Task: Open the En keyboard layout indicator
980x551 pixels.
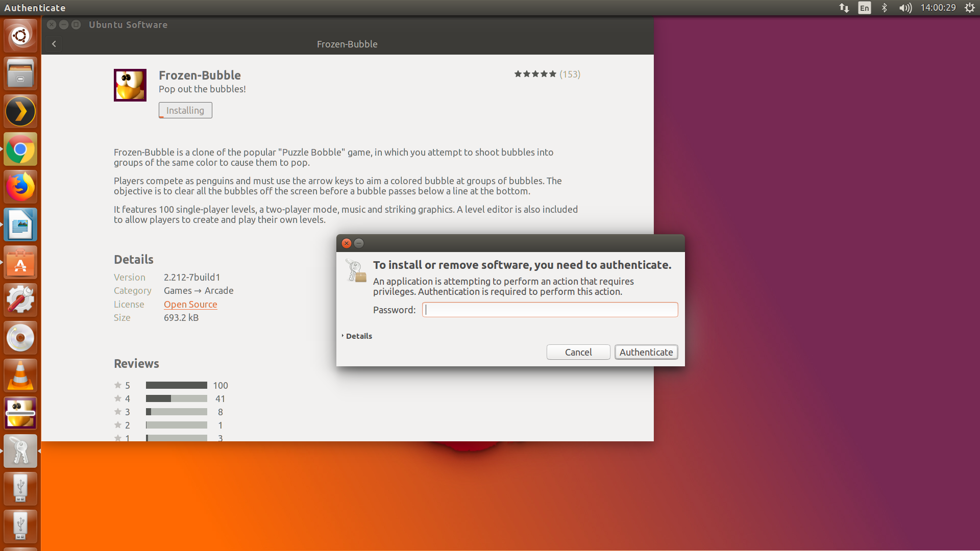Action: click(x=865, y=8)
